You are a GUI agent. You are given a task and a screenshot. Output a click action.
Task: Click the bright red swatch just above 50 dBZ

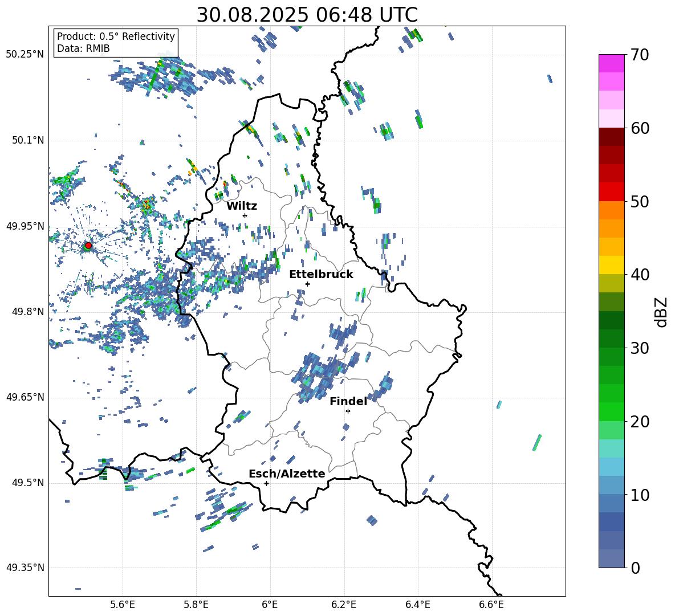click(x=612, y=192)
